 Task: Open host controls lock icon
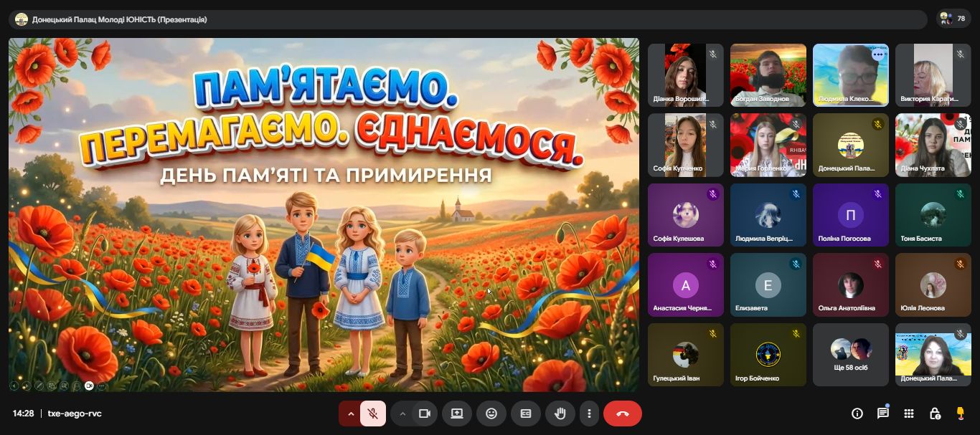(x=934, y=414)
